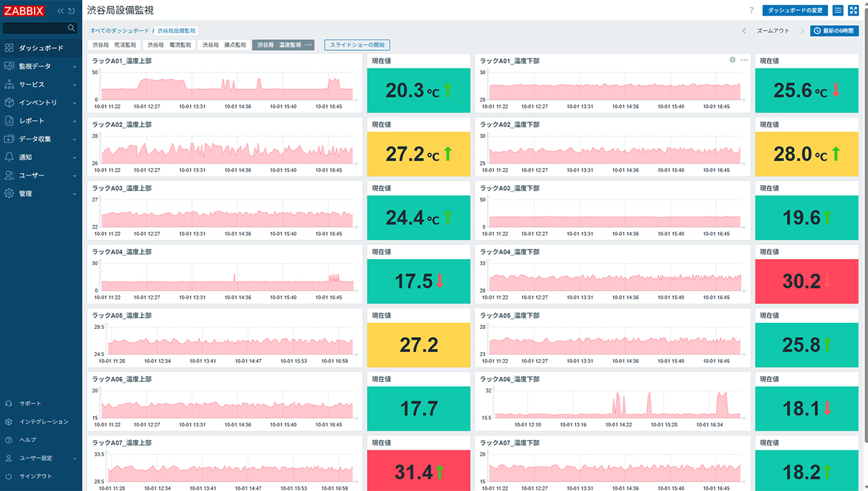Go to previous time period arrow

point(745,31)
